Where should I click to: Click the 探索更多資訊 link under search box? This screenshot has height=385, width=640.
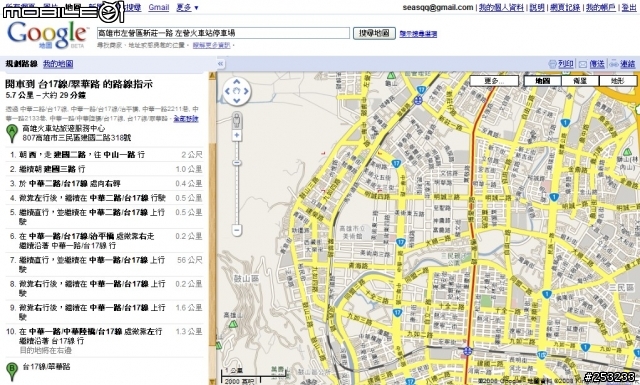coord(211,45)
